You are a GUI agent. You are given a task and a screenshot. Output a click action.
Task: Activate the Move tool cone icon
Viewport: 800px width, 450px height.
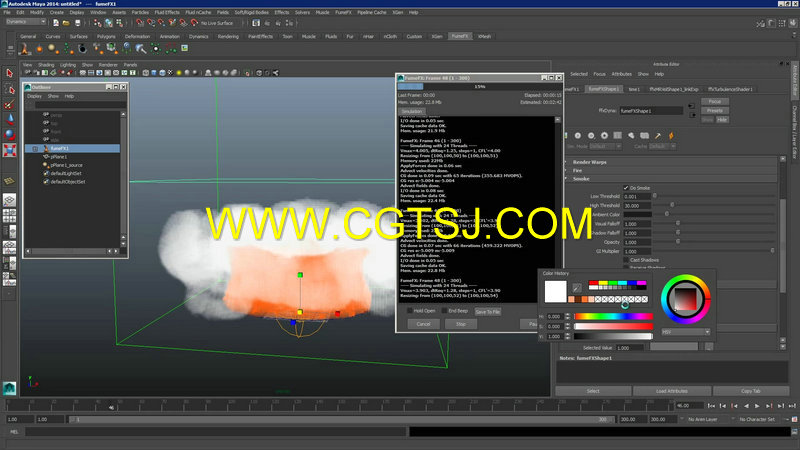coord(9,119)
